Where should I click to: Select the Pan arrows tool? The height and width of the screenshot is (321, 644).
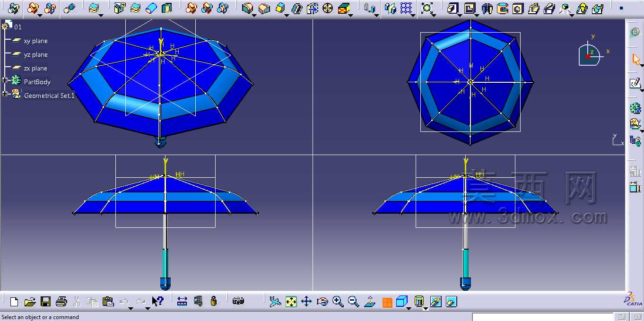tap(306, 302)
